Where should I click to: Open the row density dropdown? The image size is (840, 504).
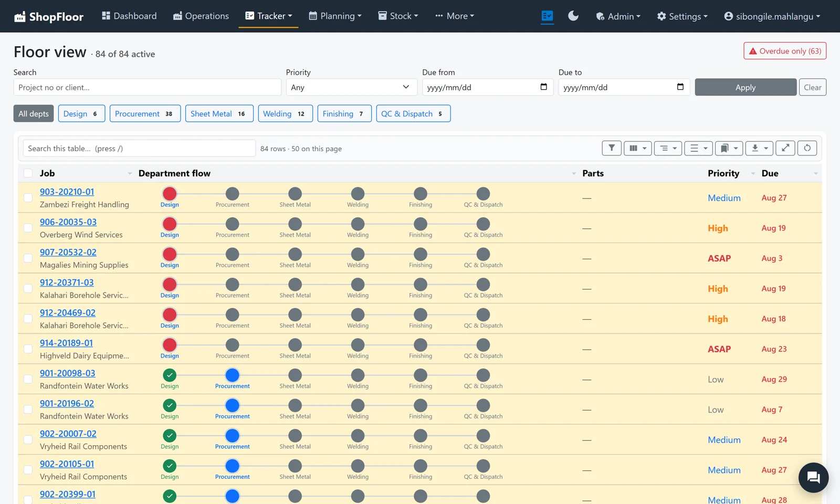[x=698, y=148]
